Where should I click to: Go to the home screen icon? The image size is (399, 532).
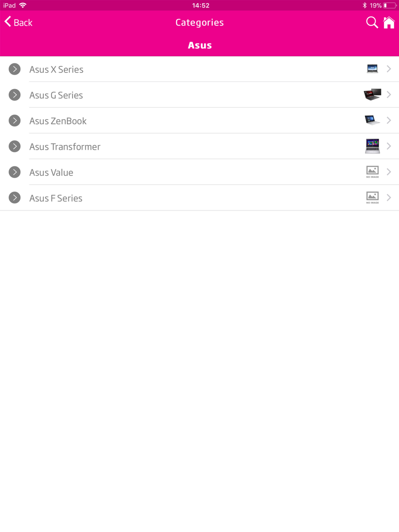[x=389, y=23]
